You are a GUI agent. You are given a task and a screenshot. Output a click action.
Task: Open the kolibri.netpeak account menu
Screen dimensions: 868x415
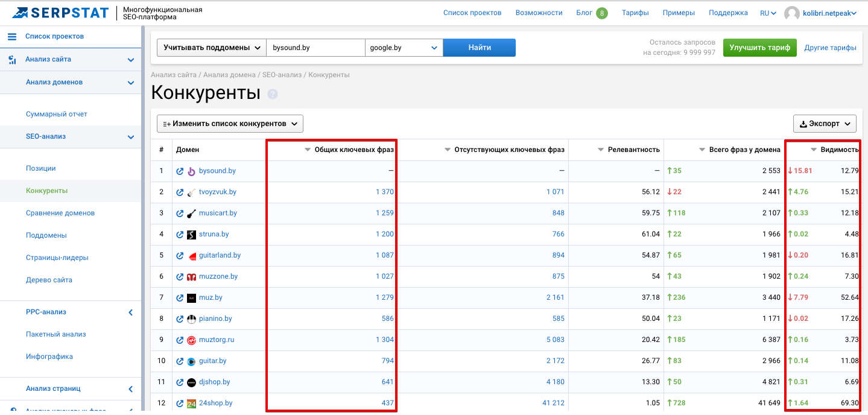click(x=829, y=13)
